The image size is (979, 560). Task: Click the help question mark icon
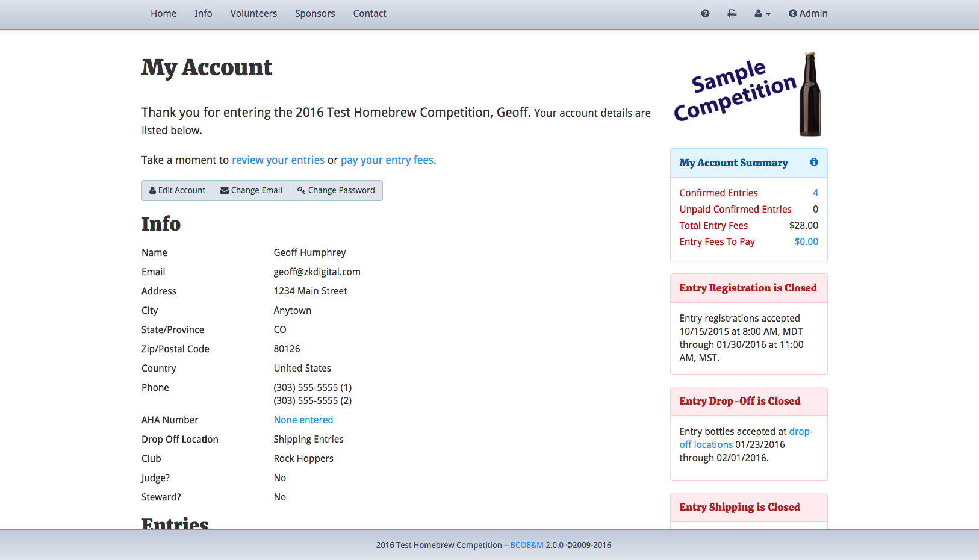(x=705, y=13)
